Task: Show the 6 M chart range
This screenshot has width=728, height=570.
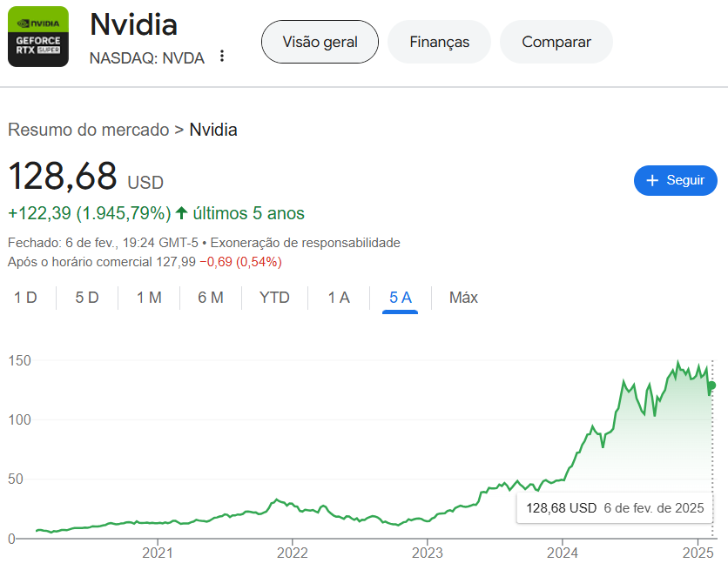Action: pos(211,298)
